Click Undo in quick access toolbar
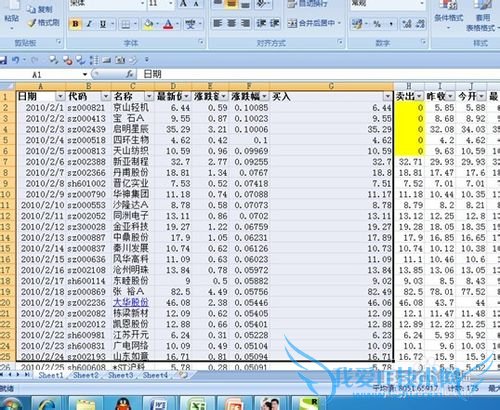Screen dimensions: 500x410 click(x=15, y=60)
